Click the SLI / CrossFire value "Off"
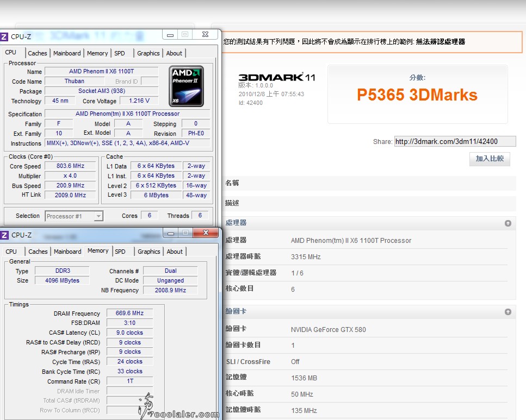Viewport: 526px width, 420px height. [295, 362]
